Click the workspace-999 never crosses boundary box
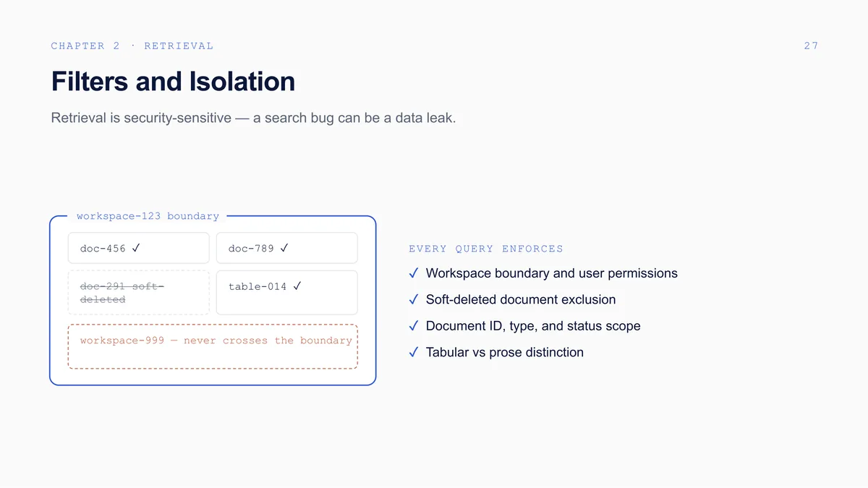The height and width of the screenshot is (488, 868). (x=213, y=347)
